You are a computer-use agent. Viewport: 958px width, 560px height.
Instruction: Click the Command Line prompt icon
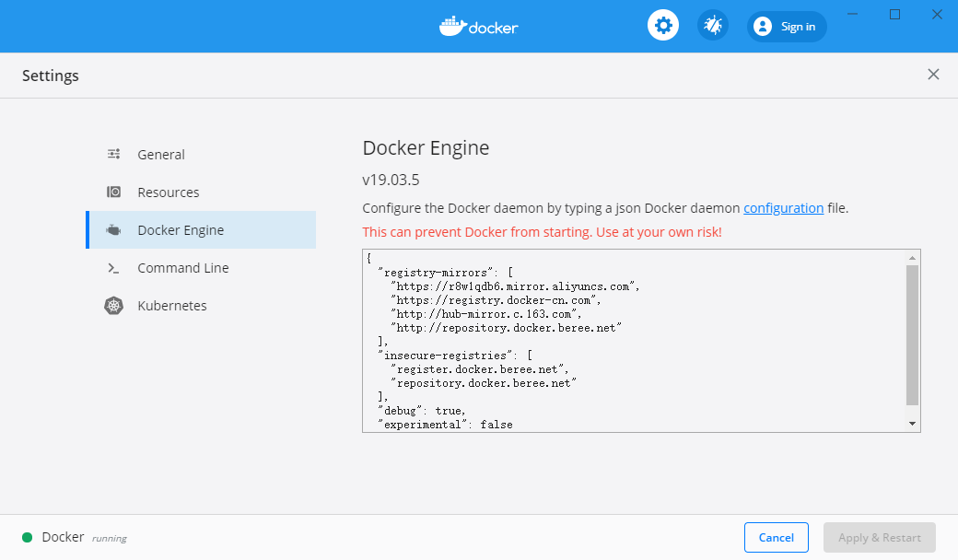(113, 268)
